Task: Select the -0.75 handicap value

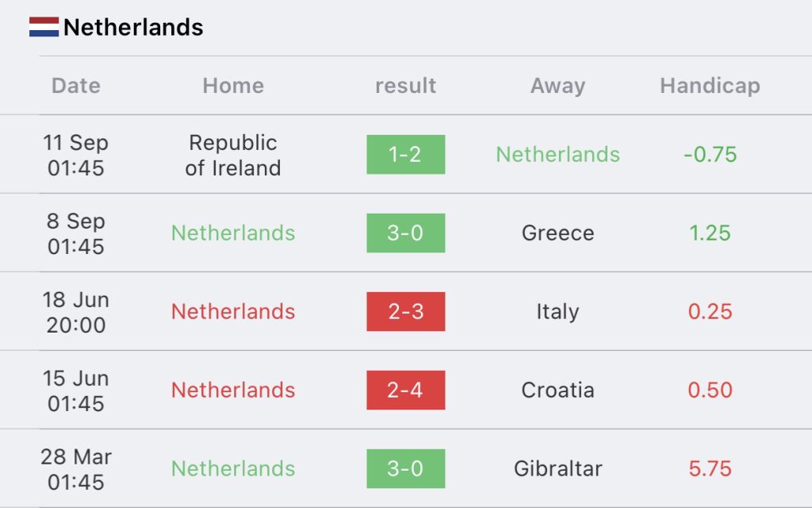Action: pos(710,155)
